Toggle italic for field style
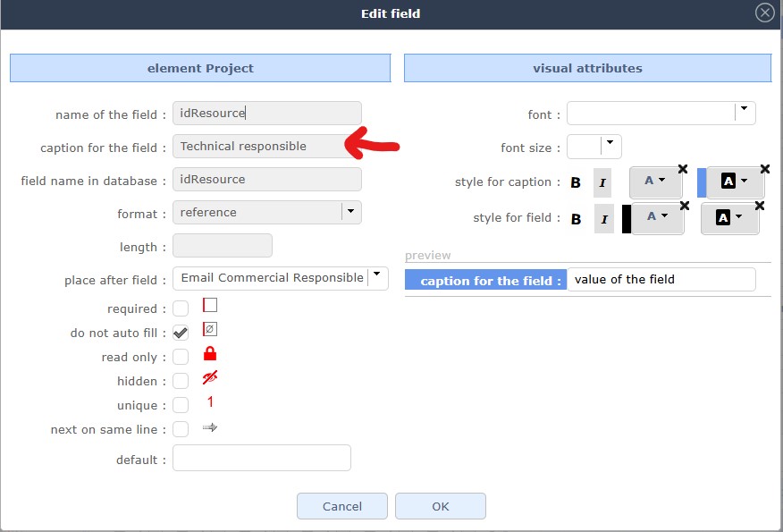Image resolution: width=783 pixels, height=532 pixels. point(602,219)
